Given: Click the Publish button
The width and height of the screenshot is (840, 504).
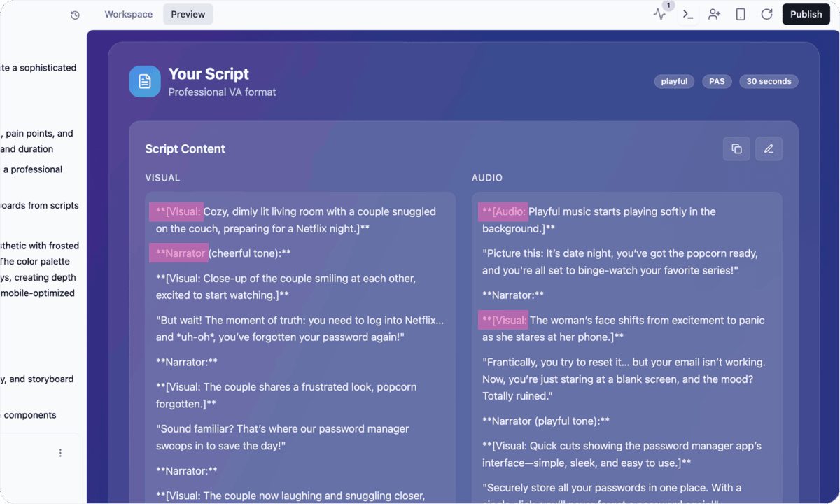Looking at the screenshot, I should (806, 14).
